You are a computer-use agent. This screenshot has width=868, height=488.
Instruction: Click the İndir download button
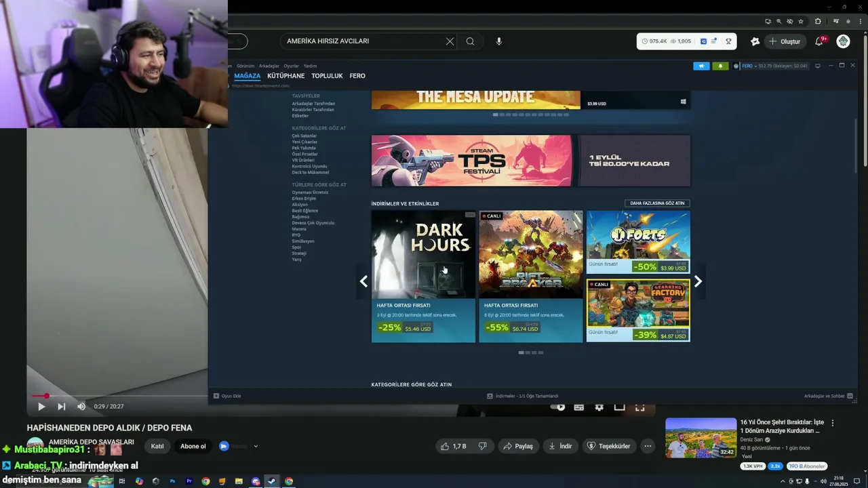(x=561, y=446)
